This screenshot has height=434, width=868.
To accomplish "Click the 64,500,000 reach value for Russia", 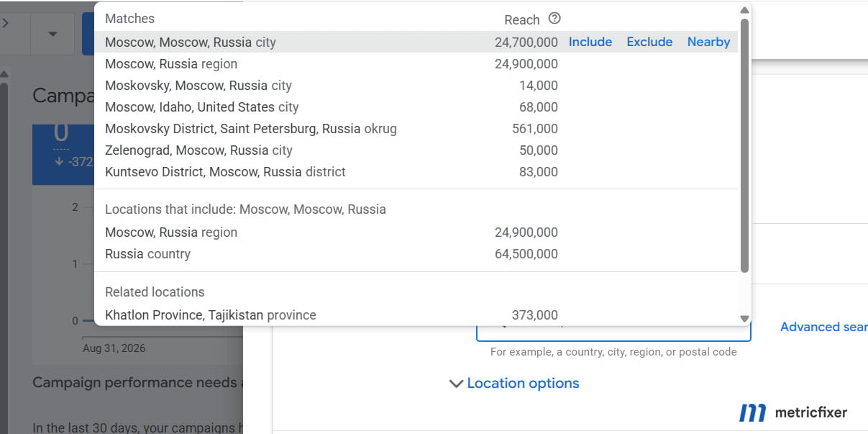I will [526, 253].
